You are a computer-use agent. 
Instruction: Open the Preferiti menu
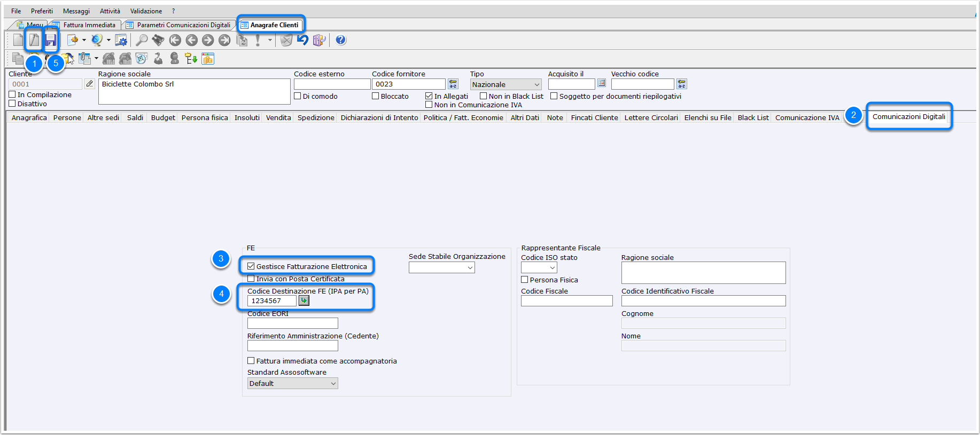click(42, 11)
